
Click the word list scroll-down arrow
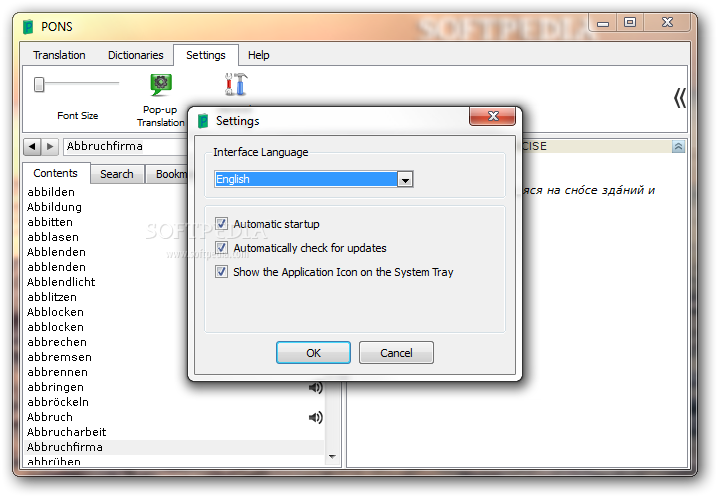332,457
